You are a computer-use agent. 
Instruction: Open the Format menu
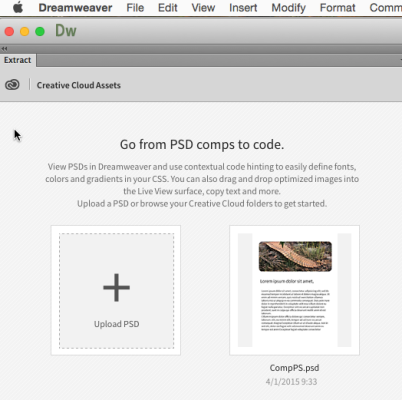tap(337, 8)
